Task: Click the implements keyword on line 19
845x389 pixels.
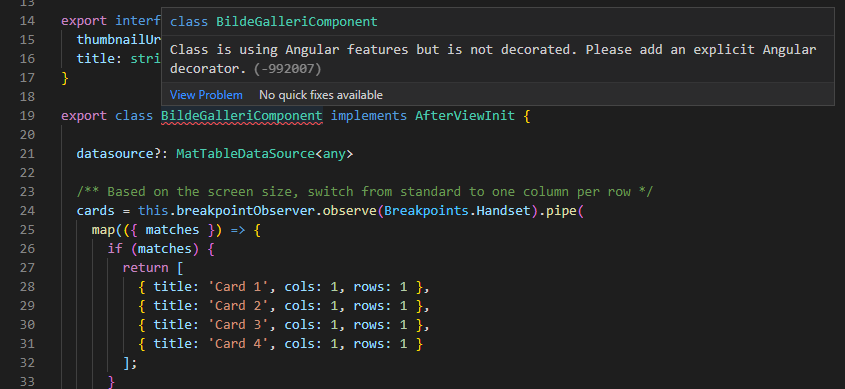Action: [369, 116]
